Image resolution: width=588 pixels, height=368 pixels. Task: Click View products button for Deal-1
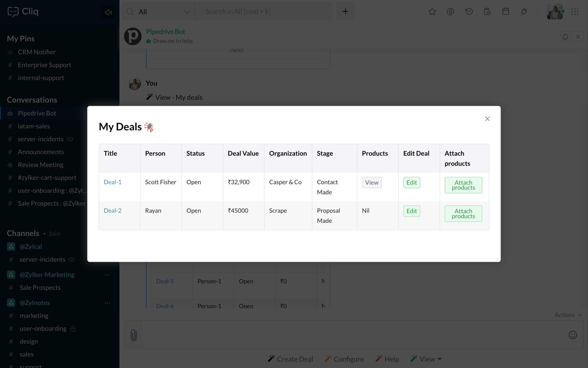372,183
